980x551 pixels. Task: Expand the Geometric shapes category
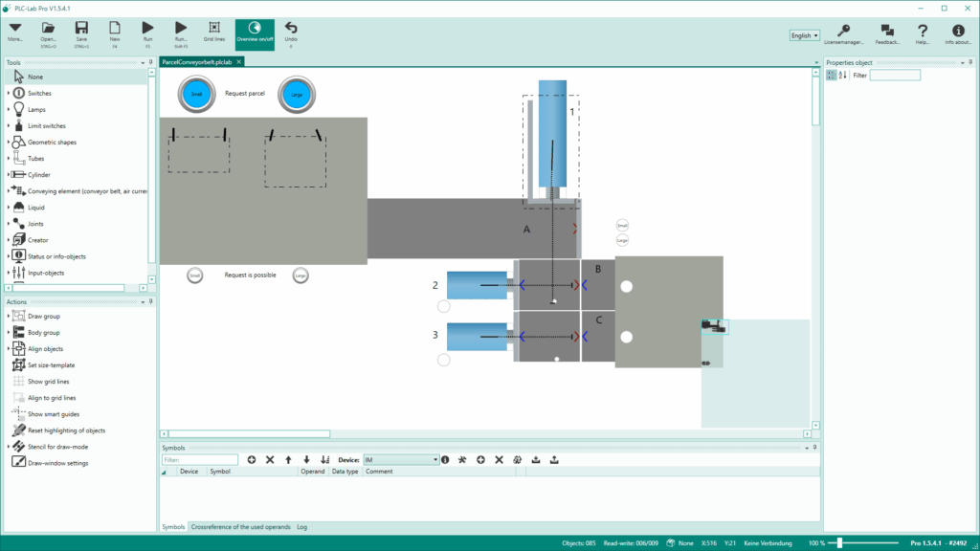9,142
